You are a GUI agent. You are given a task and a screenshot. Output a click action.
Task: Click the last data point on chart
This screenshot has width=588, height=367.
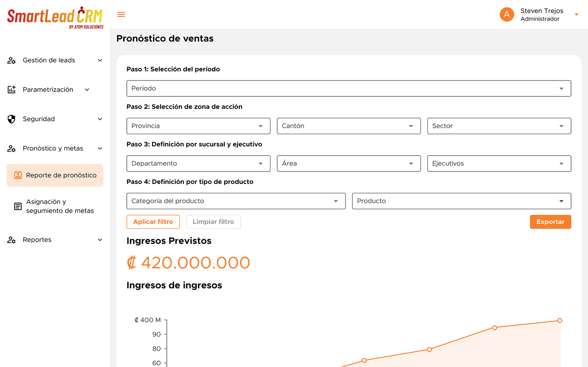(x=560, y=320)
